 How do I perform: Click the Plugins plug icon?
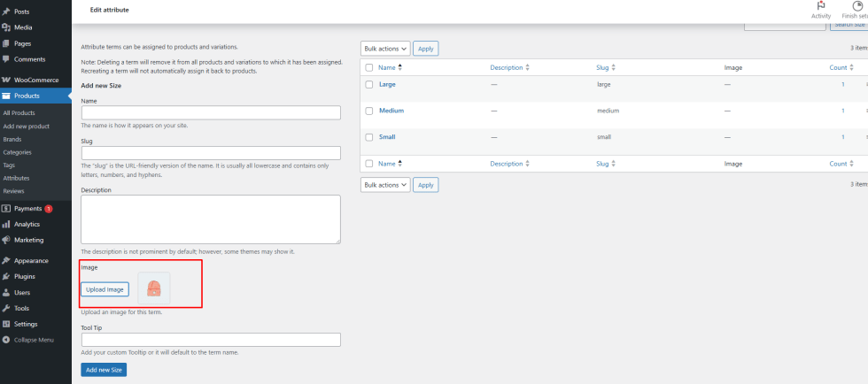tap(6, 276)
